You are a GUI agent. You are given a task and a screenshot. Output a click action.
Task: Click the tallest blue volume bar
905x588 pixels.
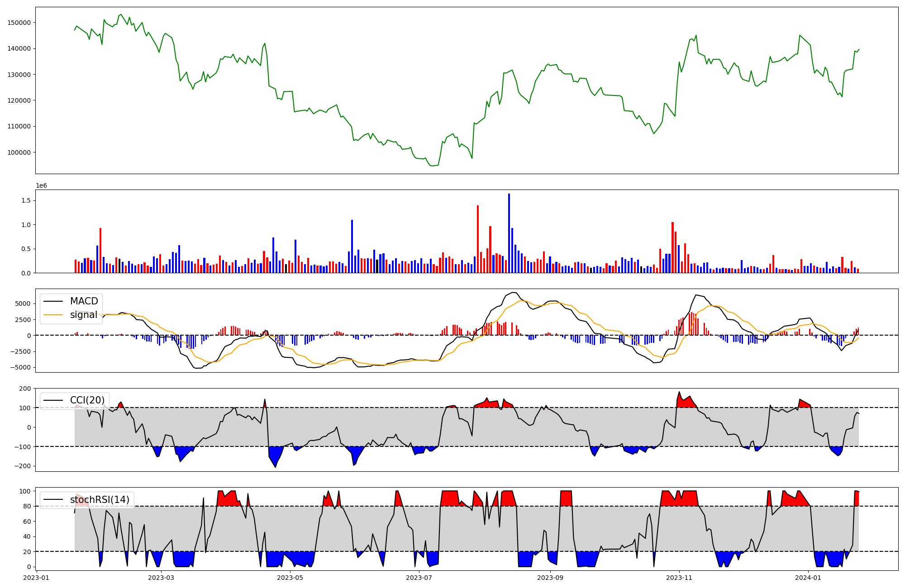tap(509, 233)
